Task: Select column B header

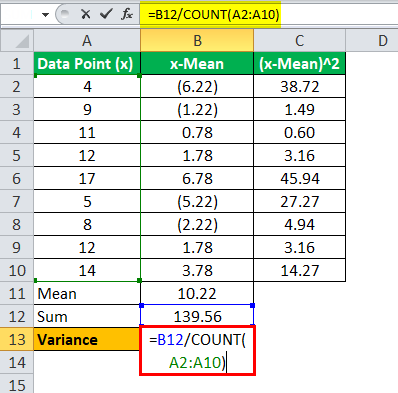Action: coord(197,41)
